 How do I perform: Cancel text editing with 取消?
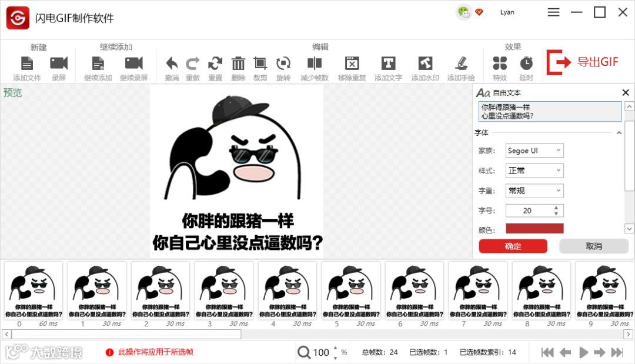point(594,246)
